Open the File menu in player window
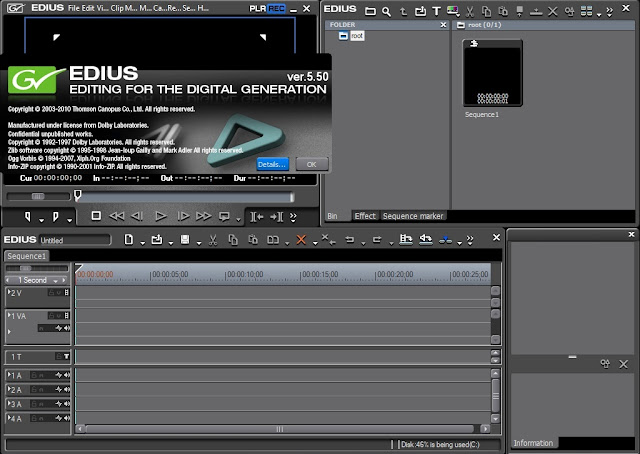The height and width of the screenshot is (454, 640). click(73, 8)
